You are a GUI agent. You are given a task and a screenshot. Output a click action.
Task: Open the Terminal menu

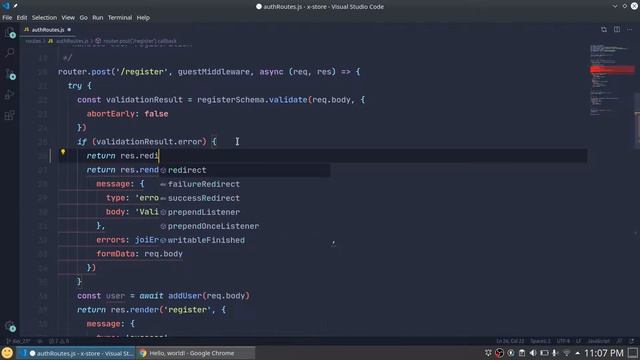(120, 18)
